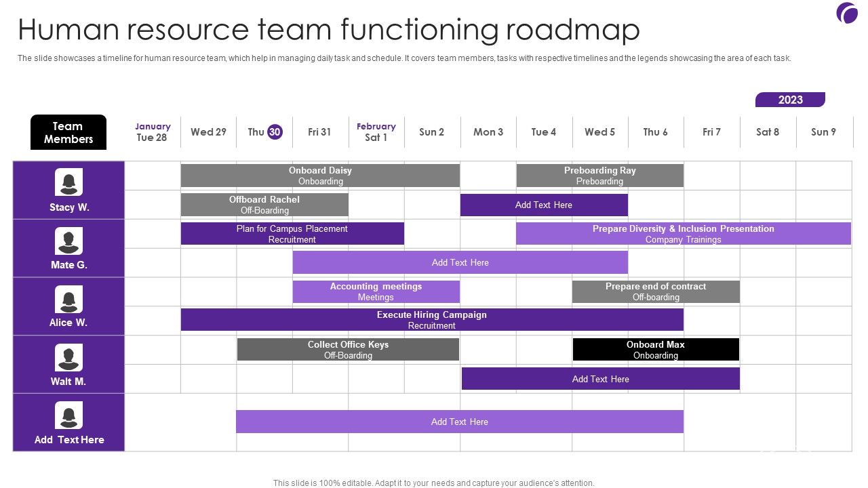Select Prepare end of contract bar
Viewport: 868px width, 488px height.
point(656,291)
